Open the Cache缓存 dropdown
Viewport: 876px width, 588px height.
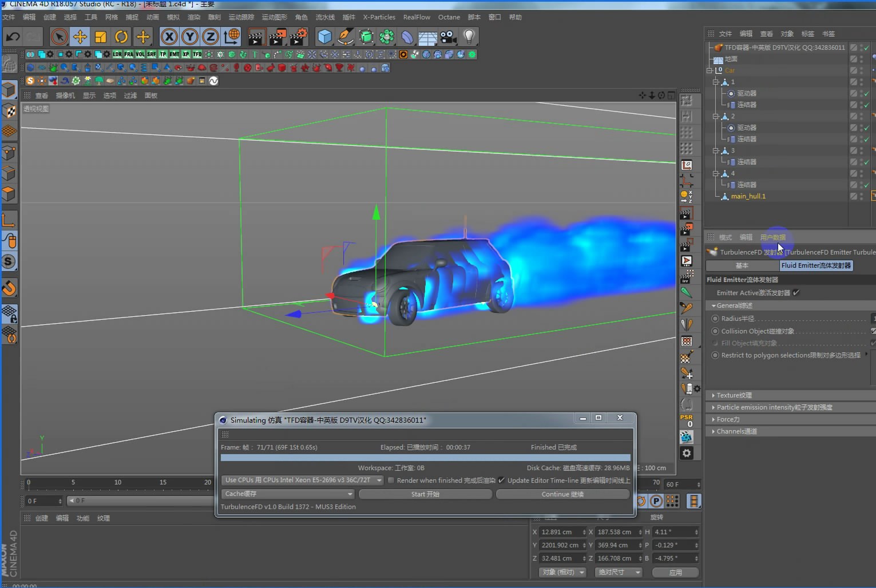coord(288,494)
